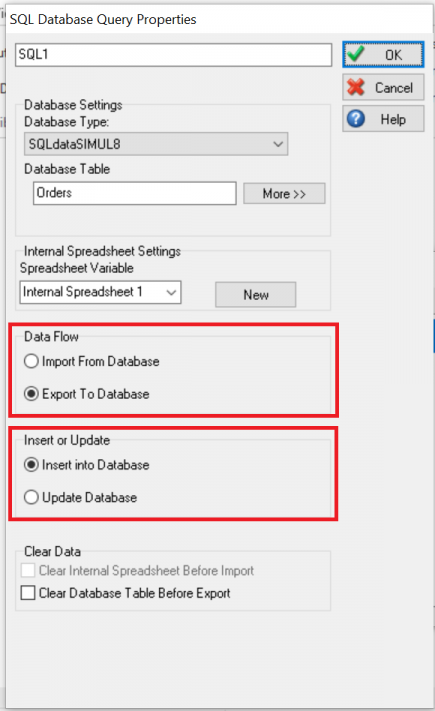
Task: Click the Orders database table field
Action: point(134,193)
